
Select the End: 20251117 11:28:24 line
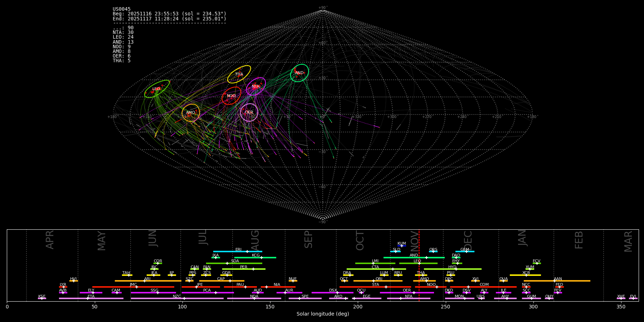point(170,19)
